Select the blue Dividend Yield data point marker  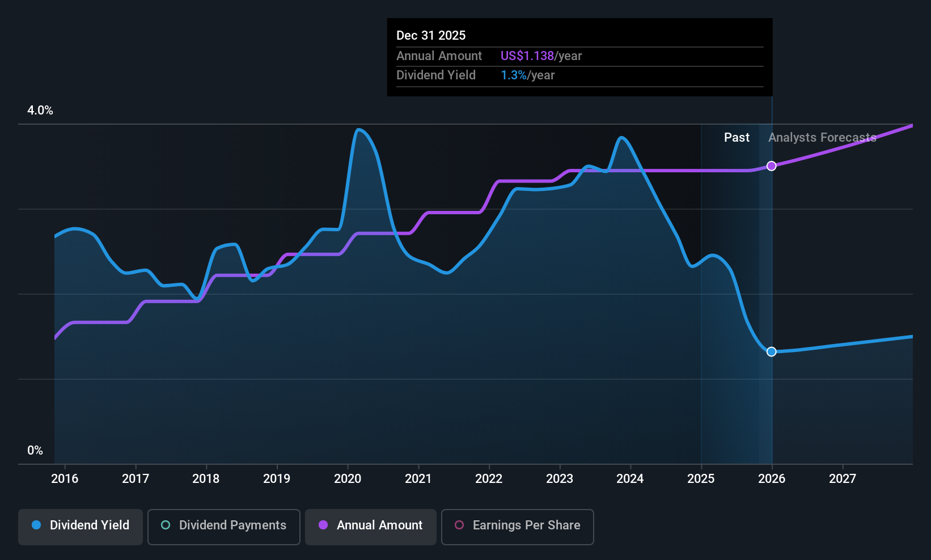coord(772,352)
